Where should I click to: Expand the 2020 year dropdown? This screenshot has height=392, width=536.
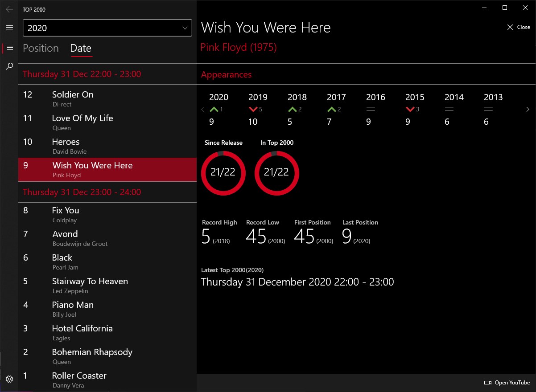point(107,28)
